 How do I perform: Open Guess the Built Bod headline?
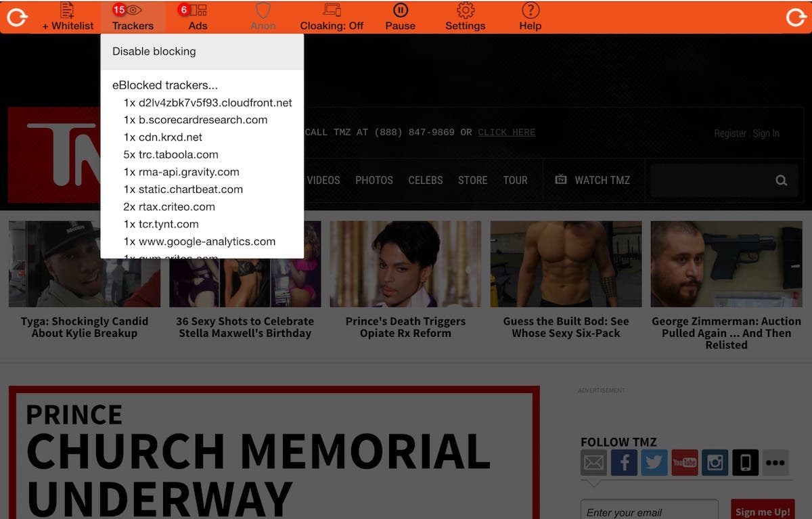(x=566, y=327)
